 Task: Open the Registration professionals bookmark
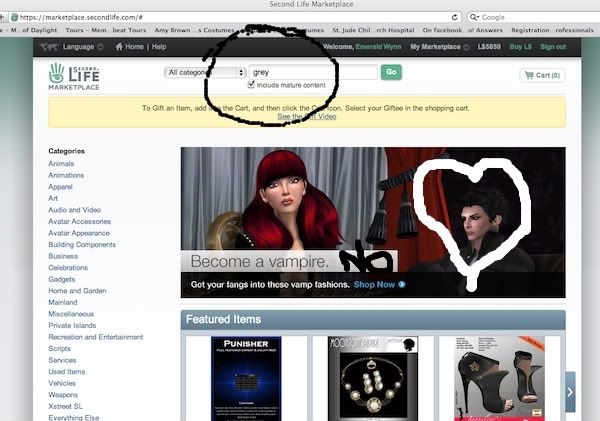coord(552,30)
